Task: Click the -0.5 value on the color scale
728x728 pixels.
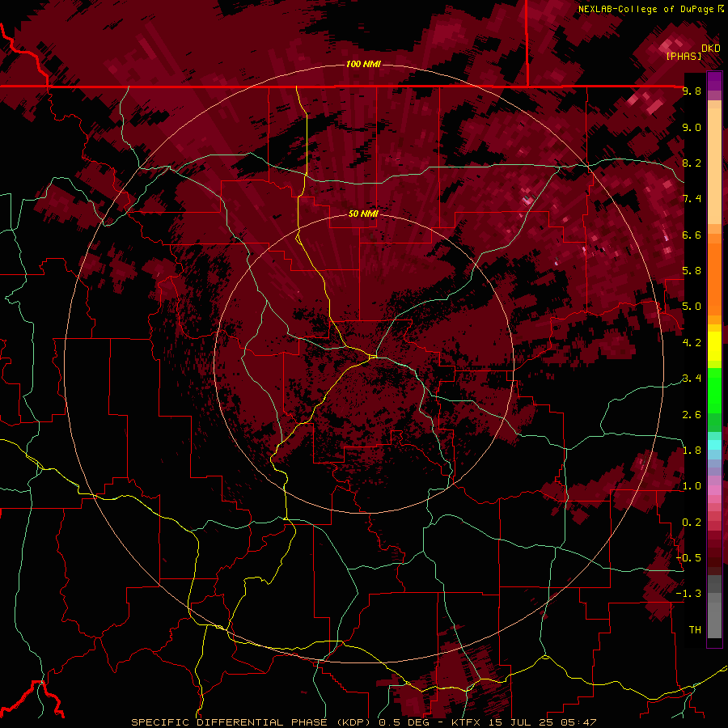Action: [x=689, y=558]
